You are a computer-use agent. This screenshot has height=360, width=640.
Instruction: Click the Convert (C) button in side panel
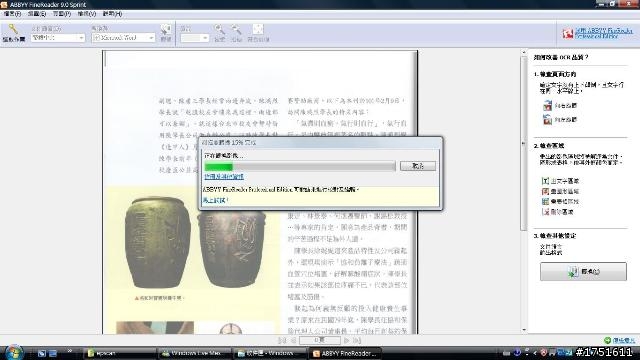[x=583, y=271]
